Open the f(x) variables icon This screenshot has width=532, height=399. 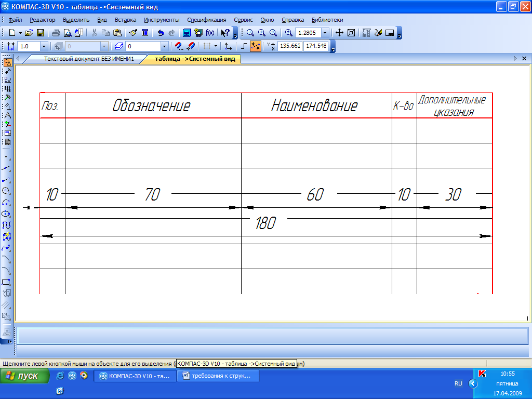tap(210, 33)
